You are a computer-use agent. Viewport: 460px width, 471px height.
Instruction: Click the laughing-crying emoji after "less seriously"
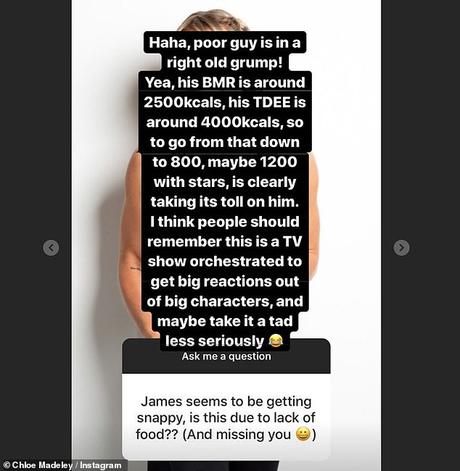click(x=275, y=341)
